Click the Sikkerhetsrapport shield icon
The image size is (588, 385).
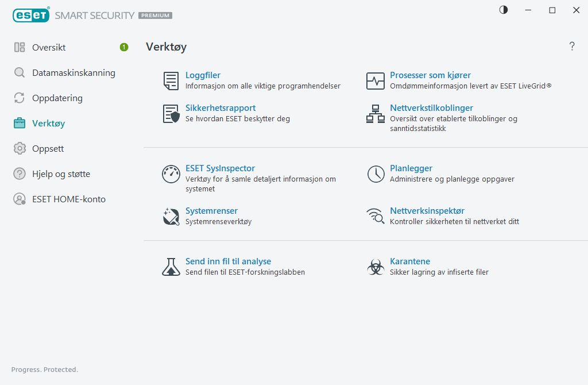click(171, 114)
